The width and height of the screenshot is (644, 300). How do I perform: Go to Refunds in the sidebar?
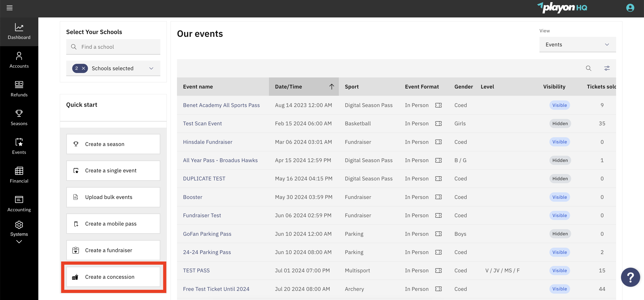(x=19, y=89)
